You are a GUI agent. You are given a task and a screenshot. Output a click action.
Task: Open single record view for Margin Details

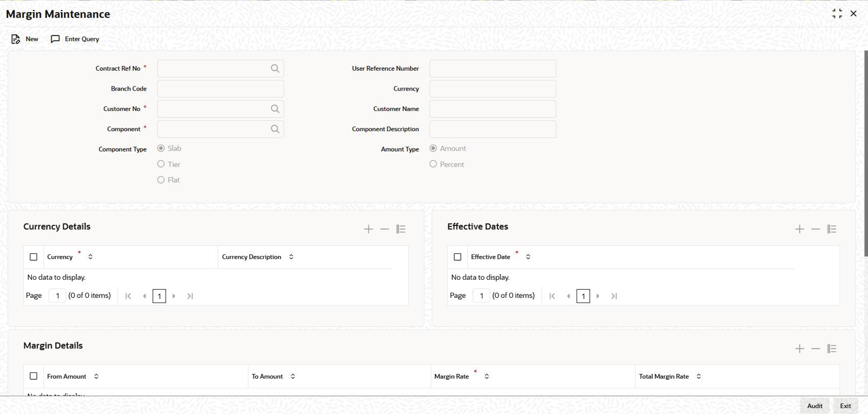tap(832, 349)
